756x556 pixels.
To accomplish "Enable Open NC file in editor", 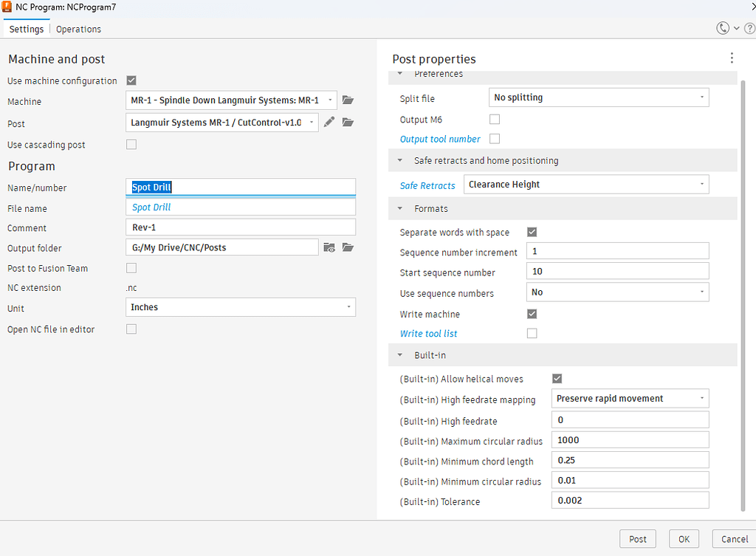I will click(131, 329).
